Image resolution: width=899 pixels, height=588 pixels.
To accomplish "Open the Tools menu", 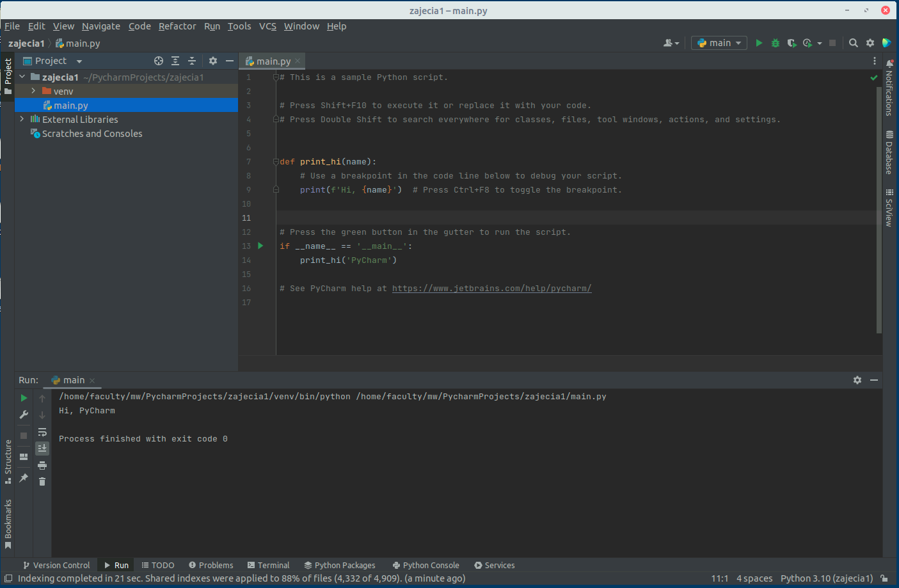I will pyautogui.click(x=239, y=26).
